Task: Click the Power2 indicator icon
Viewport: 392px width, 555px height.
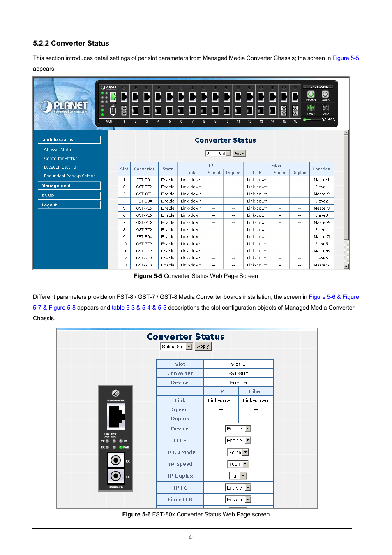Action: 325,95
